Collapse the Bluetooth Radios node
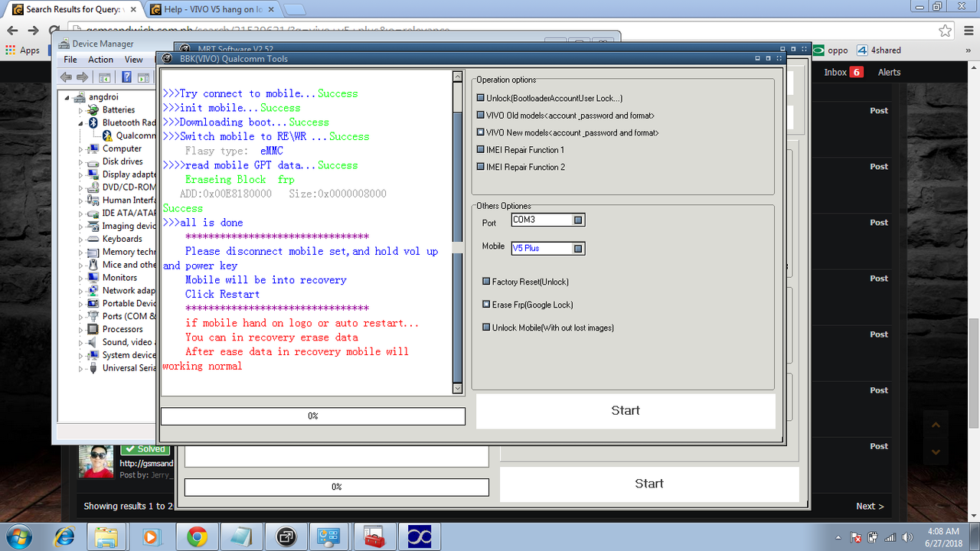This screenshot has height=551, width=980. [x=81, y=122]
